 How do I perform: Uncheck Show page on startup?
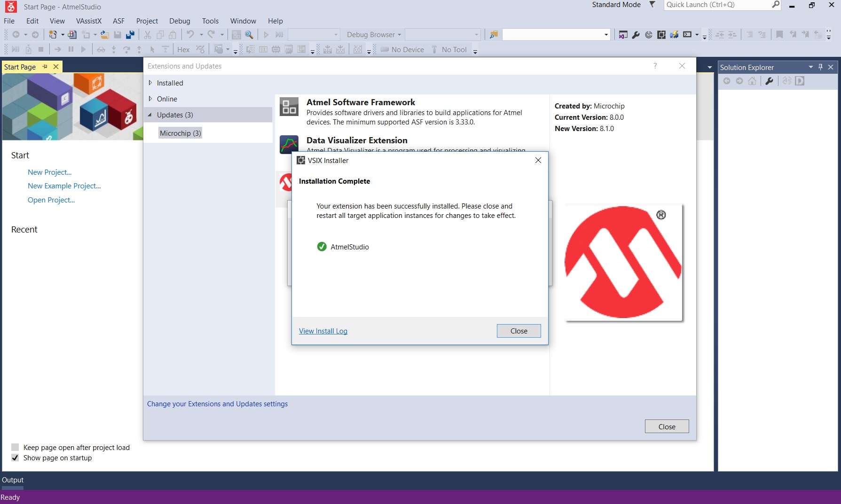[15, 457]
